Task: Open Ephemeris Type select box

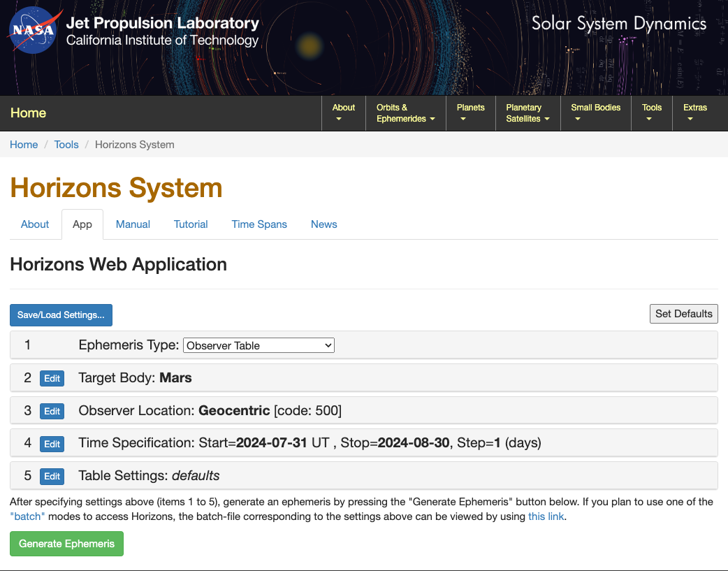Action: point(259,345)
